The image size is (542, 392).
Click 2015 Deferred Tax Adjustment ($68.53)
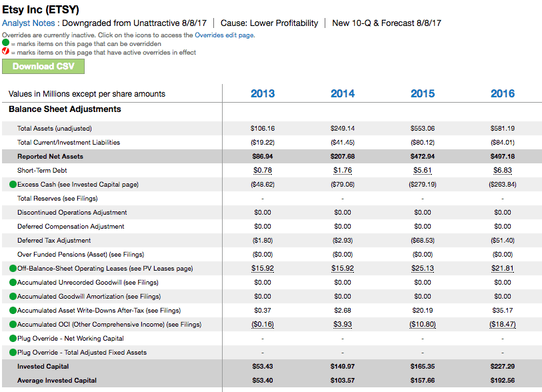coord(423,241)
